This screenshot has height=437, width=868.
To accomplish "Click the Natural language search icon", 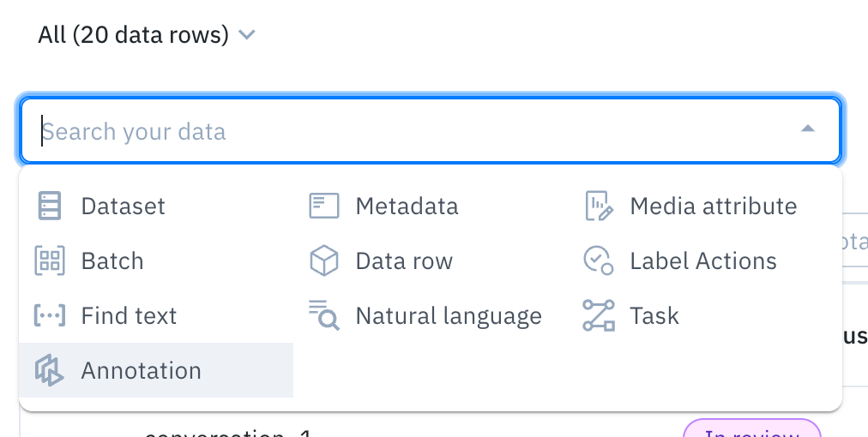I will pyautogui.click(x=324, y=316).
